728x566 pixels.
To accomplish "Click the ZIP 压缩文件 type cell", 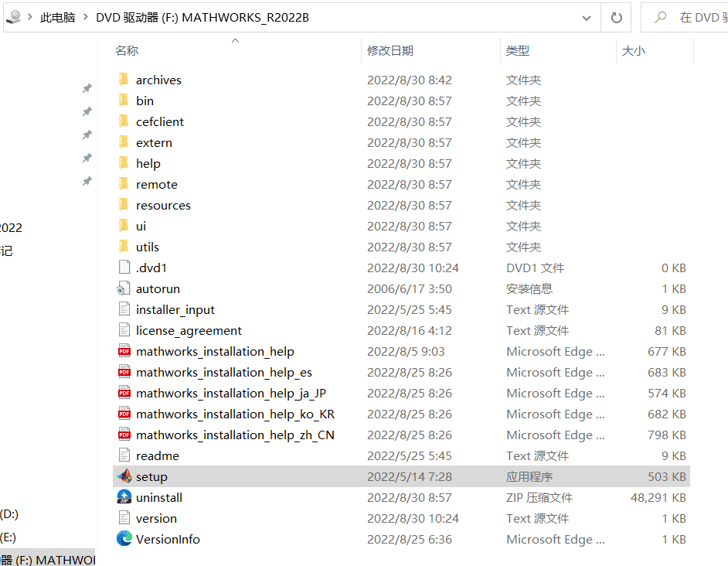I will click(x=539, y=498).
